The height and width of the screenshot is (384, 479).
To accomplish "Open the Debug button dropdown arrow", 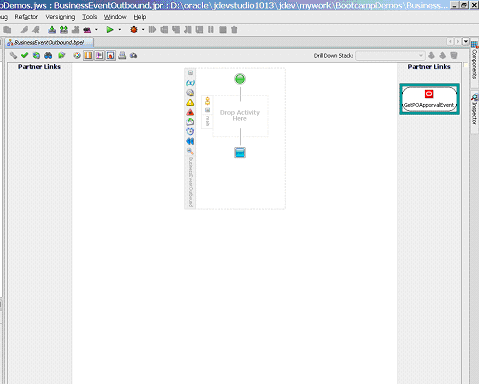I will pyautogui.click(x=143, y=30).
